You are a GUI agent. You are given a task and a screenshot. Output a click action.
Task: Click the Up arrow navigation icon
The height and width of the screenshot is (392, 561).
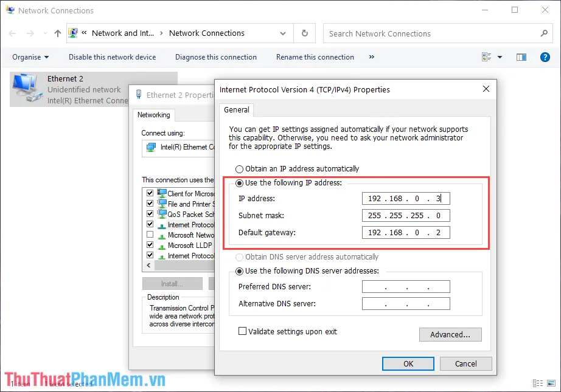(58, 33)
